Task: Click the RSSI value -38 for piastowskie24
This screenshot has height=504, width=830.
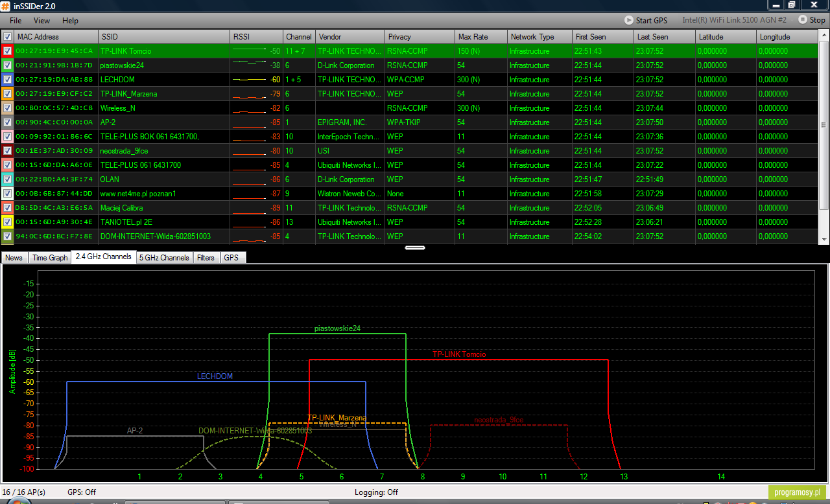Action: (276, 65)
